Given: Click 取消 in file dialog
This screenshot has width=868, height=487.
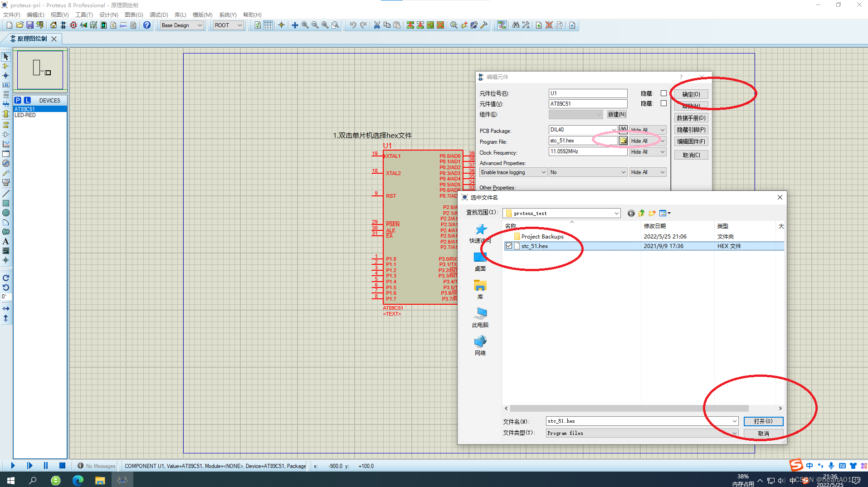Looking at the screenshot, I should click(763, 433).
